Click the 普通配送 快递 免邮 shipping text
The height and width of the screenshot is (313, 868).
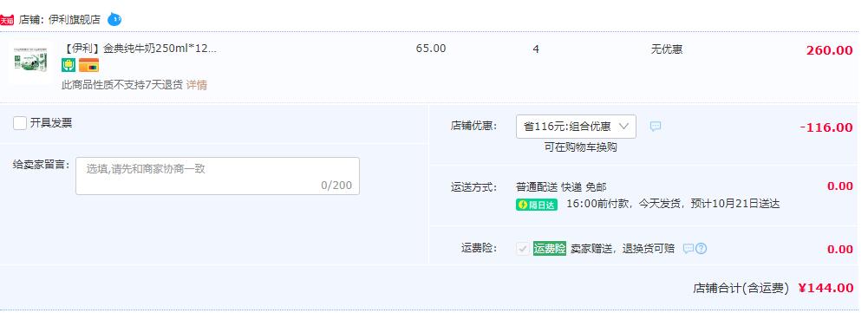[x=561, y=187]
